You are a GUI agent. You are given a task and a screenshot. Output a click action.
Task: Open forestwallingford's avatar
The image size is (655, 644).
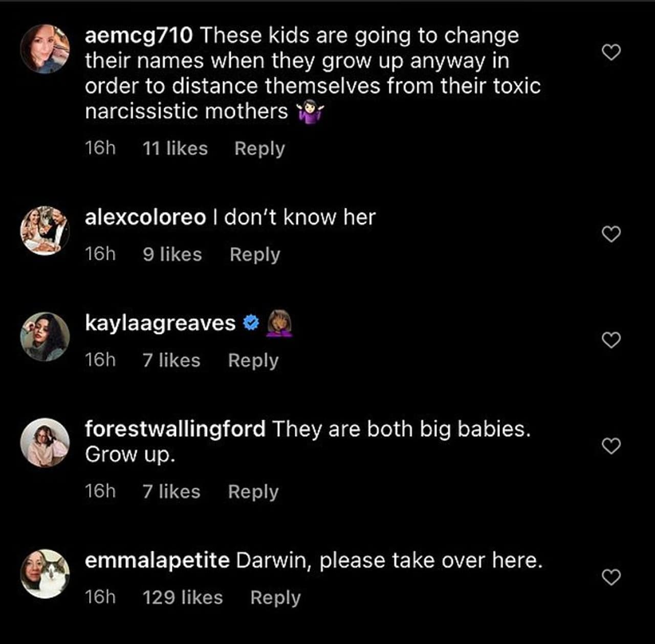45,443
